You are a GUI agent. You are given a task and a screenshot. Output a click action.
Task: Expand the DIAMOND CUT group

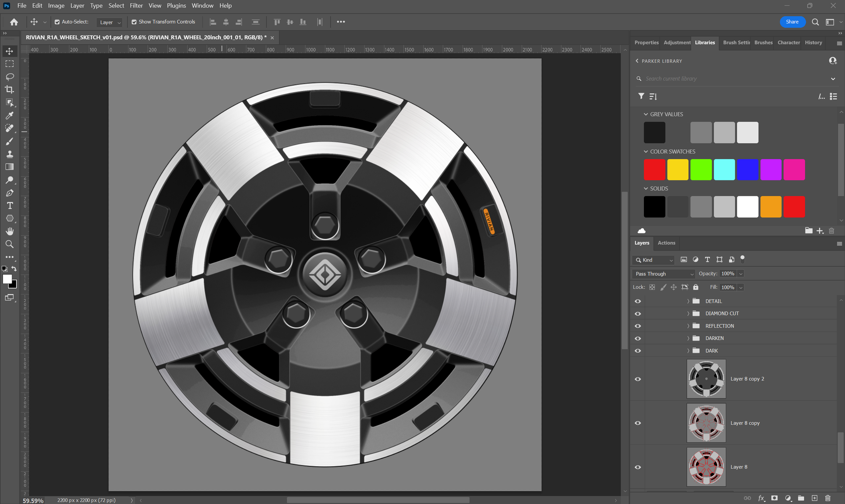[x=688, y=313]
